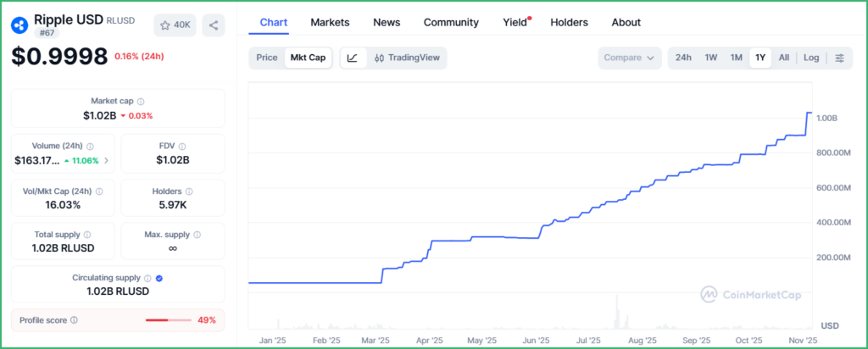
Task: Click the Total supply info icon
Action: click(x=87, y=235)
